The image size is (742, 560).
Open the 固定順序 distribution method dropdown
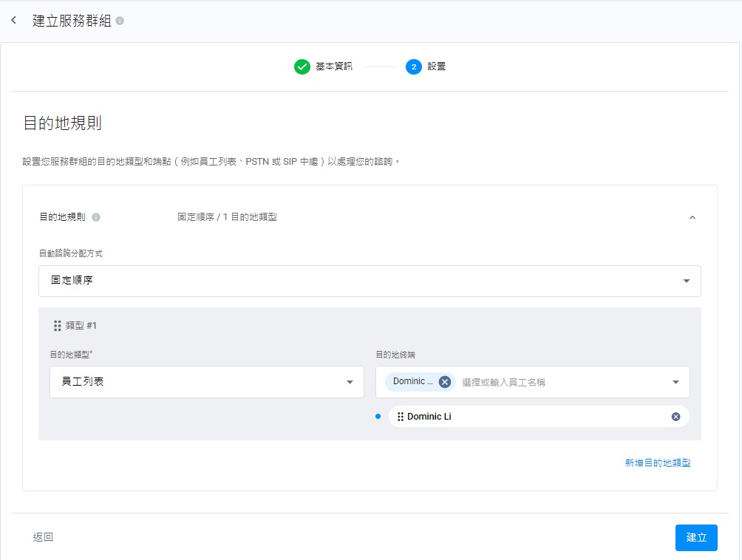click(370, 281)
